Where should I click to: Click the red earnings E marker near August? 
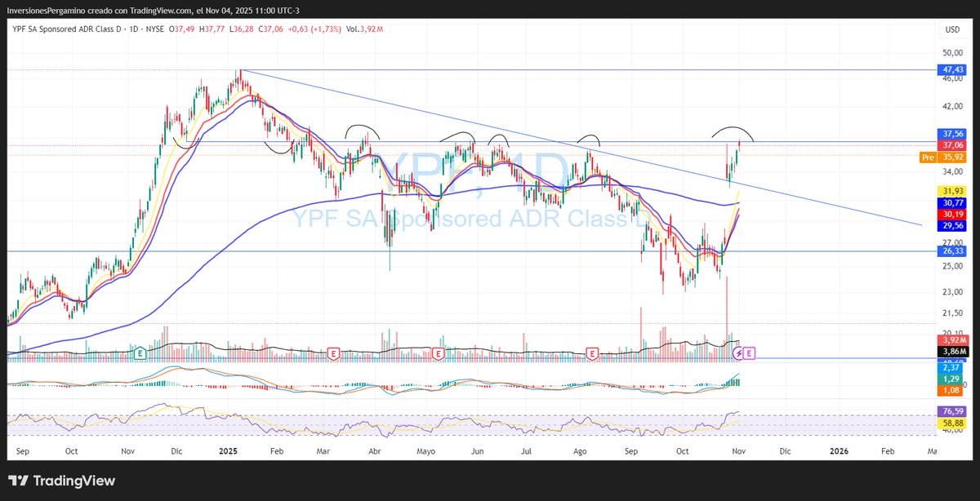593,353
